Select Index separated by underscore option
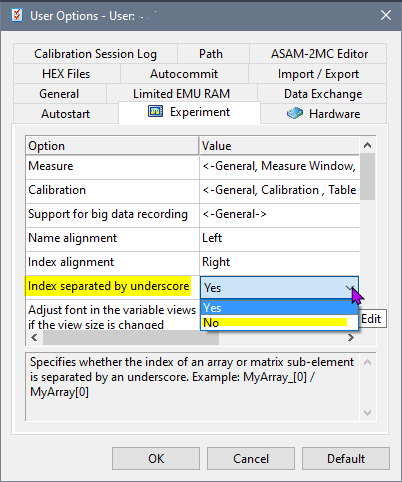Viewport: 402px width, 482px height. (112, 286)
